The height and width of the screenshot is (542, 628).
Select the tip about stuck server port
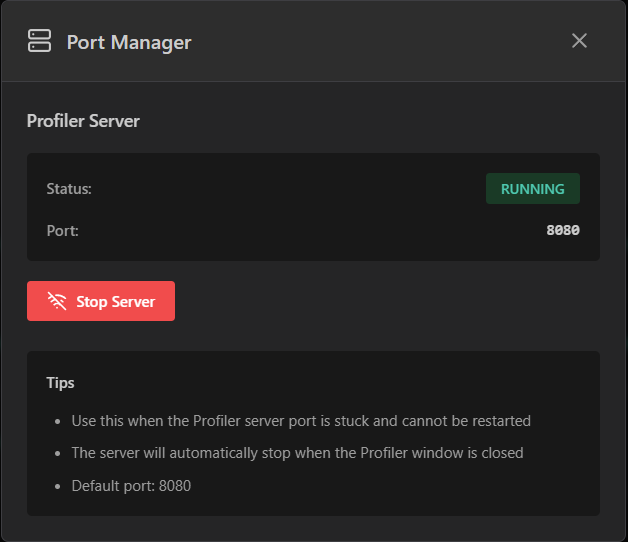click(300, 421)
